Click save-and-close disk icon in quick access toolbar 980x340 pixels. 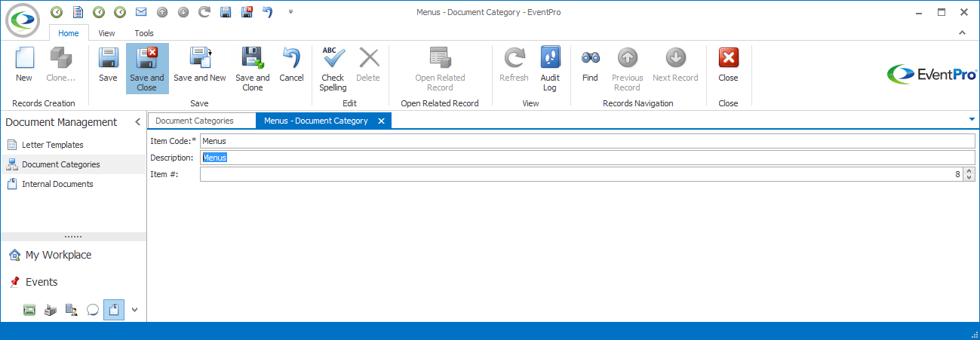tap(247, 12)
